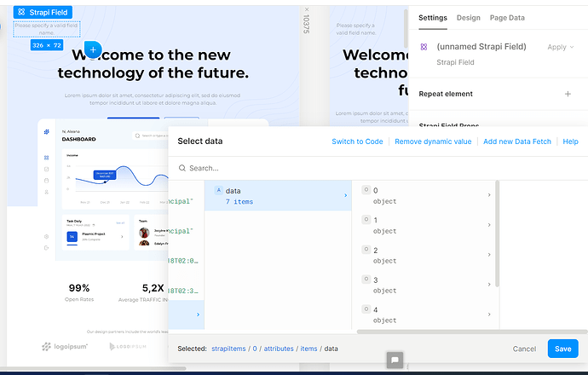Expand object 1 with its chevron
Image resolution: width=588 pixels, height=375 pixels.
[489, 225]
